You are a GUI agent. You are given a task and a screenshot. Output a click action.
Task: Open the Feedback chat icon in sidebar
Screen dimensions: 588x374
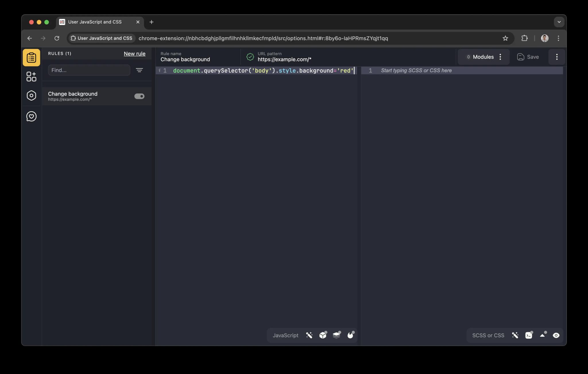(x=31, y=116)
